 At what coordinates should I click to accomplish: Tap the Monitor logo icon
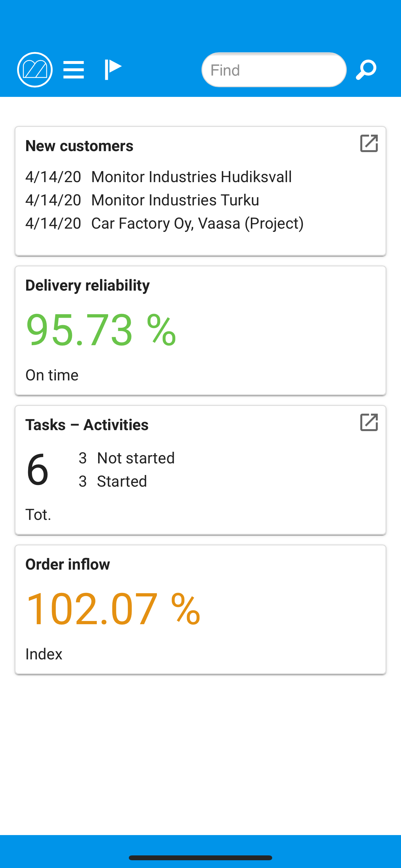coord(35,70)
